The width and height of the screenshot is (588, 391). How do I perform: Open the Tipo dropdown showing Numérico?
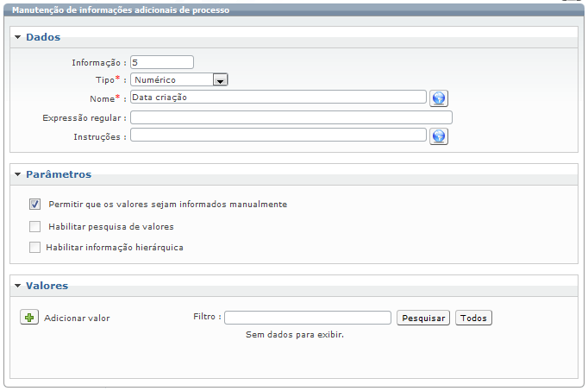(x=179, y=79)
